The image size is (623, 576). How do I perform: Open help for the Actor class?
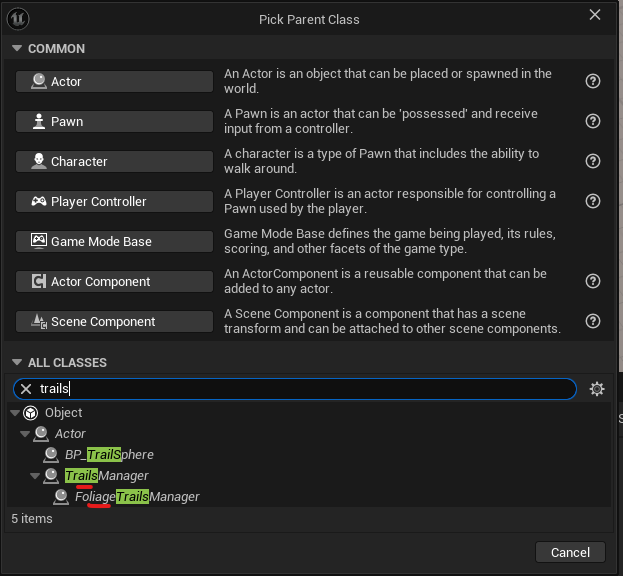tap(592, 81)
